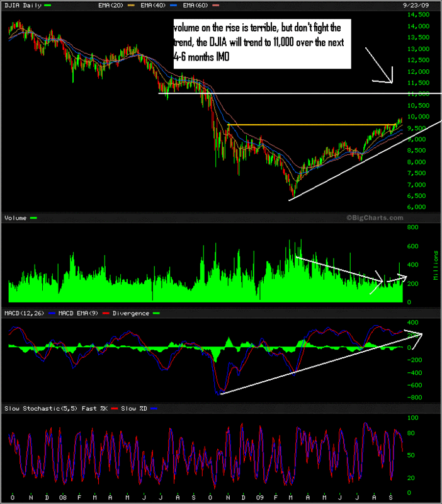Click the 800 volume axis label
This screenshot has height=504, width=442.
[x=413, y=227]
